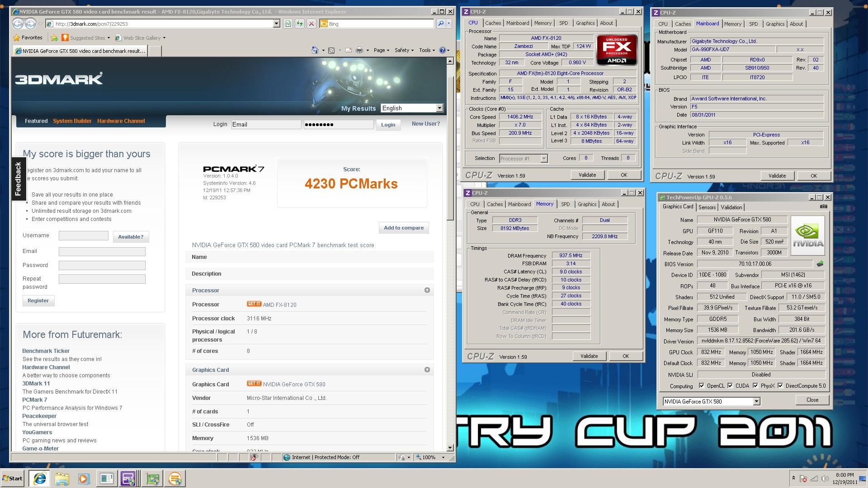Toggle the OpenCL checkbox in GPU-Z

coord(702,386)
